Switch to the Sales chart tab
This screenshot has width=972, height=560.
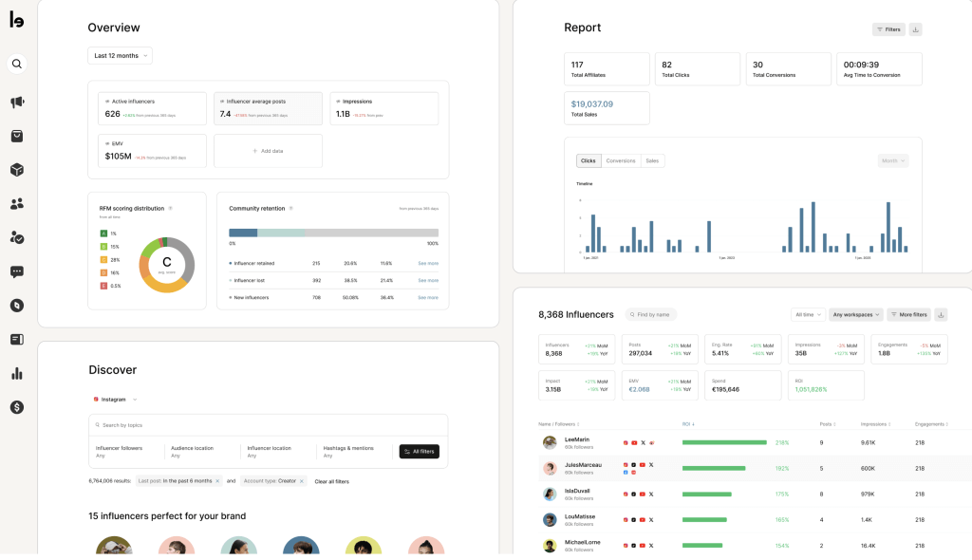652,161
